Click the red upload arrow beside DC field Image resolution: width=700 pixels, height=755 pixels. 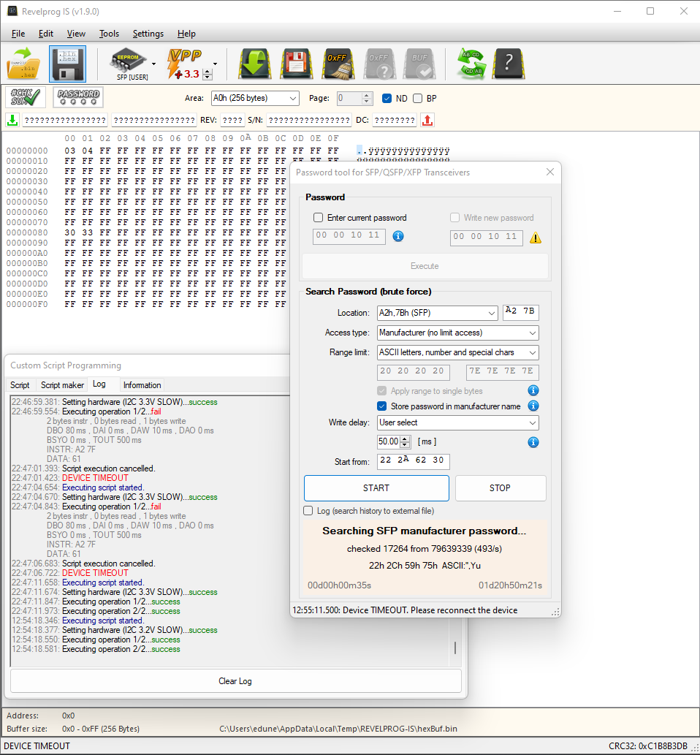click(x=427, y=120)
